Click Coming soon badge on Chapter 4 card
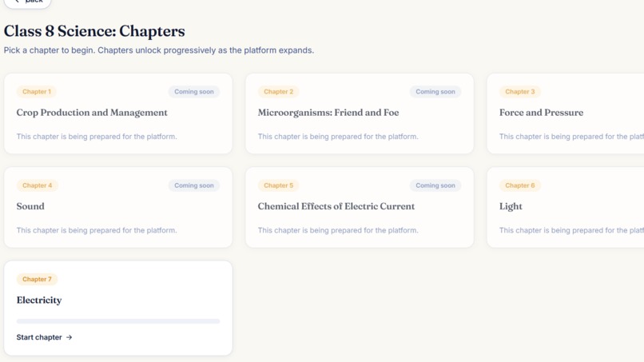 pyautogui.click(x=194, y=185)
